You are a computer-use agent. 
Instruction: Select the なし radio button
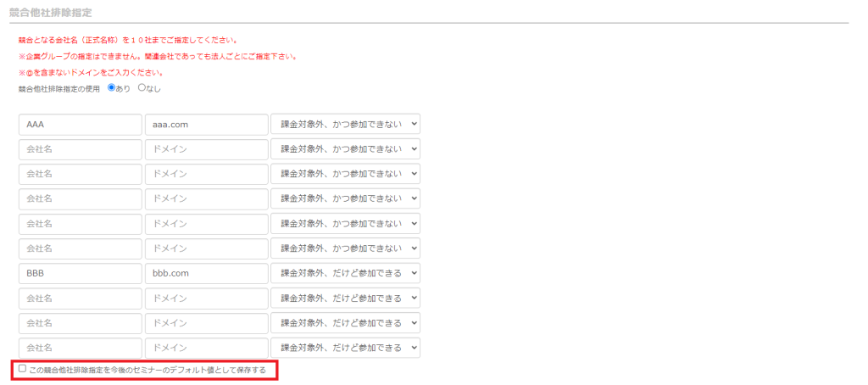[142, 87]
